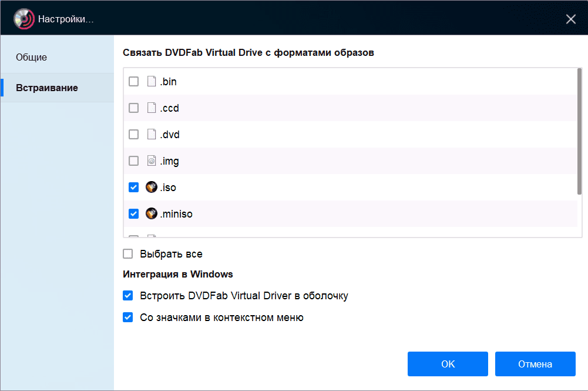The image size is (588, 391).
Task: Check the .ccd association box
Action: (134, 108)
